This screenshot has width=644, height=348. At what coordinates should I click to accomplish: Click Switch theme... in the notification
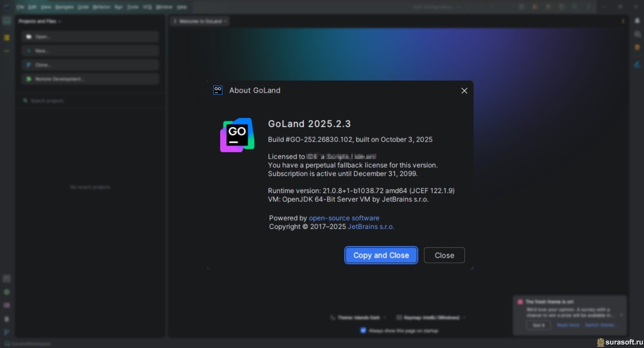click(x=601, y=325)
